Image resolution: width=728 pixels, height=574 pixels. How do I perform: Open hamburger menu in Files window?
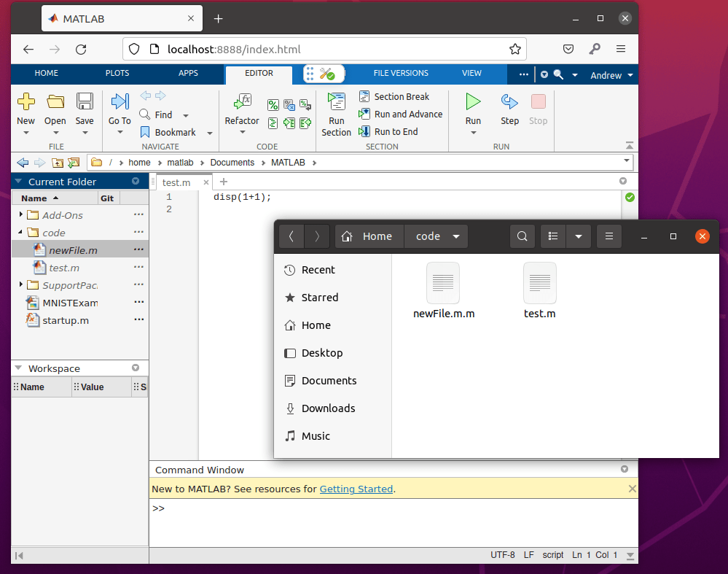(609, 236)
